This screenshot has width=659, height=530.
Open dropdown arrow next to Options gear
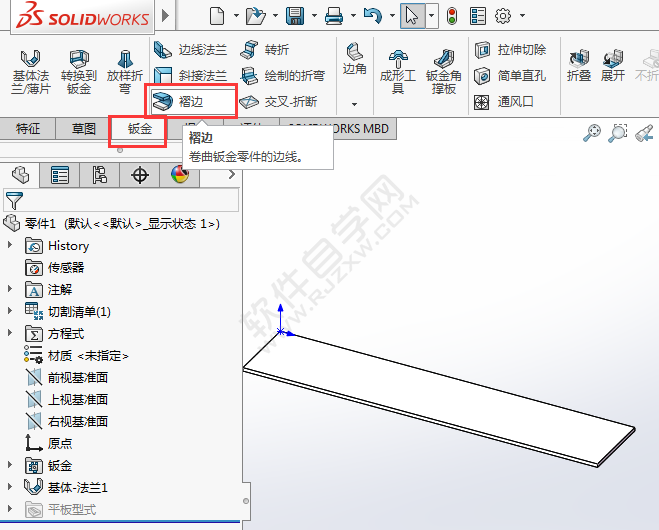point(522,16)
